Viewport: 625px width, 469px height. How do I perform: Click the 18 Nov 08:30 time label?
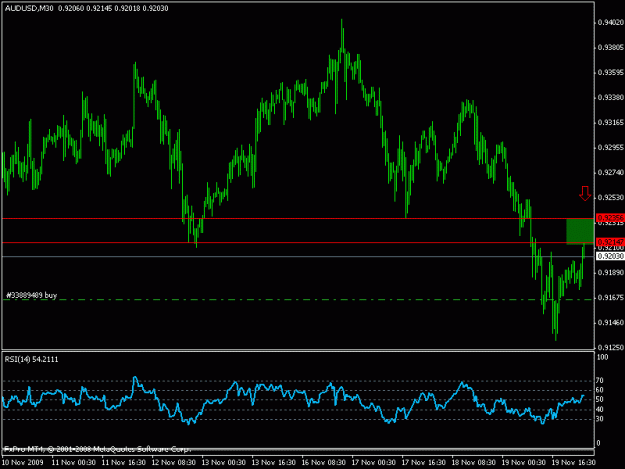474,463
